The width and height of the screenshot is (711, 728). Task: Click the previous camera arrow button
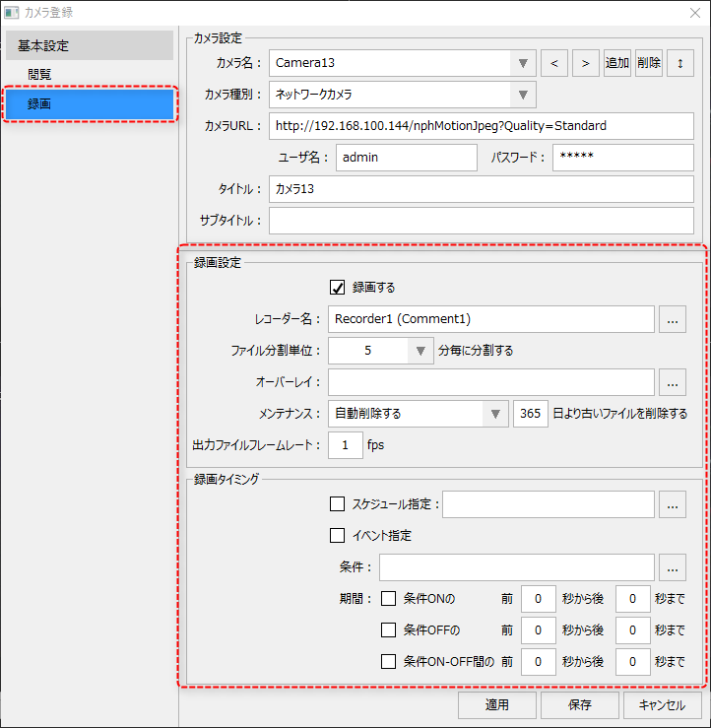(554, 63)
